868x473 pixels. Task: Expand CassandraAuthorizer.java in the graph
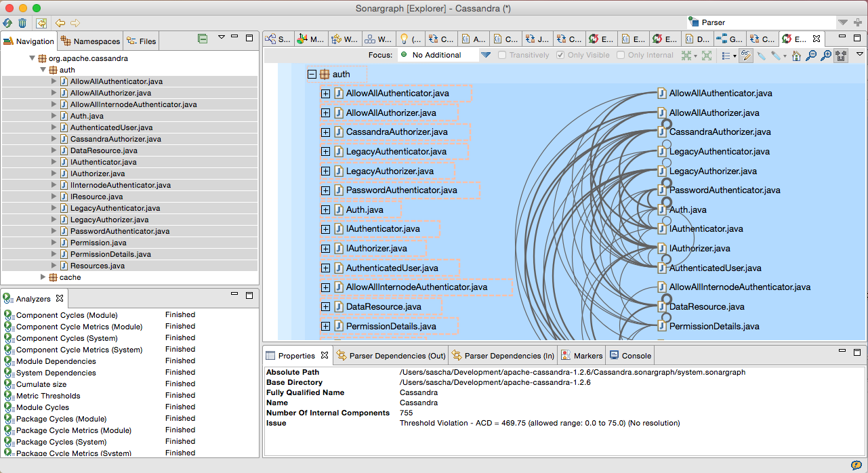325,132
